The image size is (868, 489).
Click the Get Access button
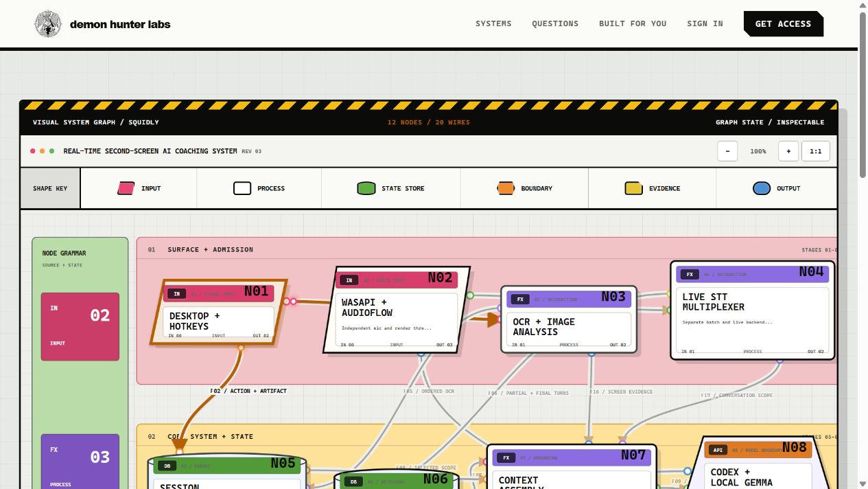(784, 23)
